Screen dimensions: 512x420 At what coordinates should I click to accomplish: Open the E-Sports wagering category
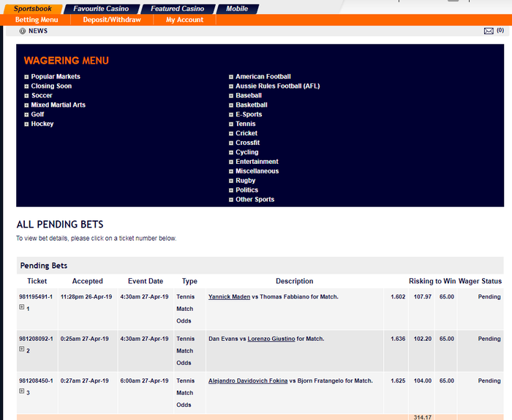point(249,115)
